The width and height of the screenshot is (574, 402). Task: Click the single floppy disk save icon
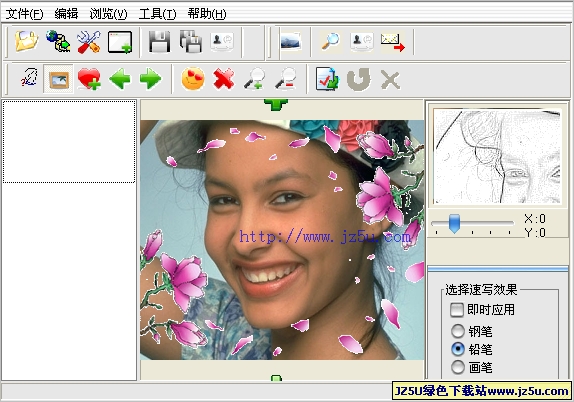click(x=159, y=42)
